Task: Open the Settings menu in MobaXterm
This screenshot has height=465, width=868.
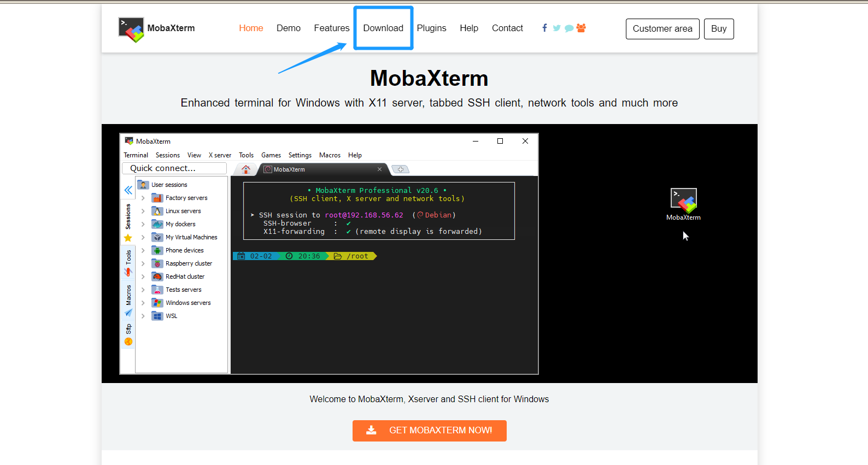Action: [300, 155]
